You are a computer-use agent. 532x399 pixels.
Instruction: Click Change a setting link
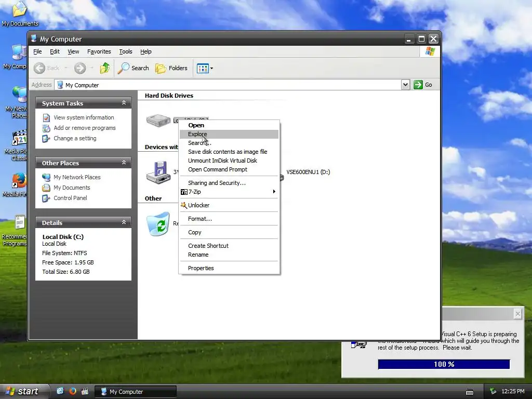click(x=75, y=138)
